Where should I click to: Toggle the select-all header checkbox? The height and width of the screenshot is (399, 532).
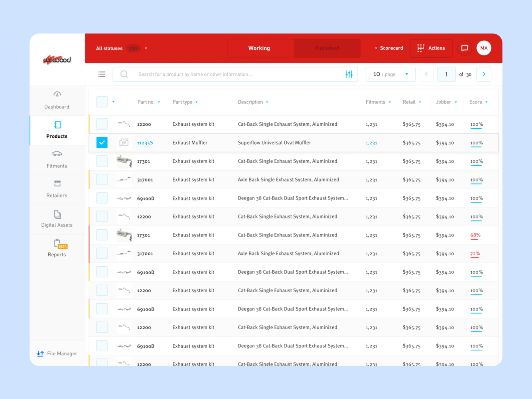pyautogui.click(x=102, y=102)
